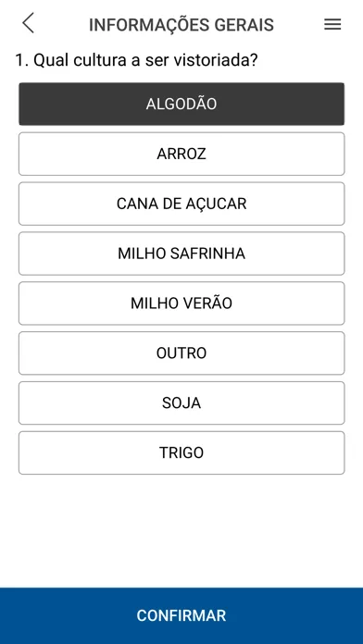Confirm the selected crop at the bottom
Screen dimensions: 363x644
point(181,615)
